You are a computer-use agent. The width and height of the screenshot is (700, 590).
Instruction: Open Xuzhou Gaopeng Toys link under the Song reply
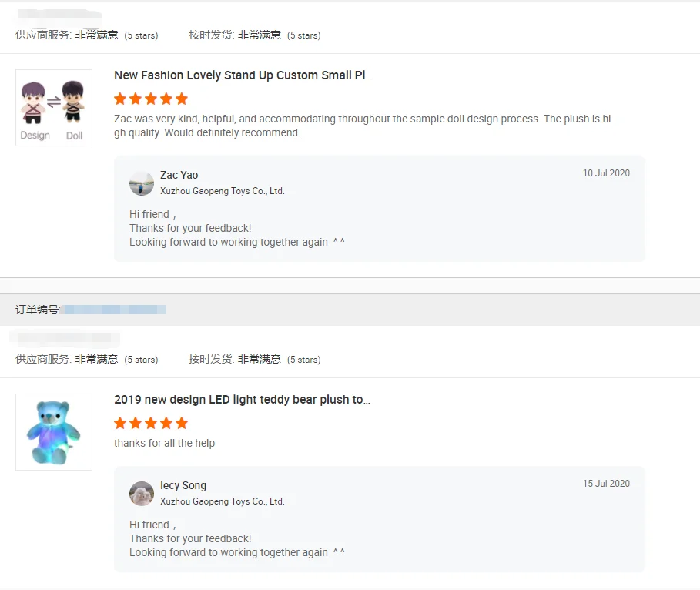pyautogui.click(x=222, y=501)
